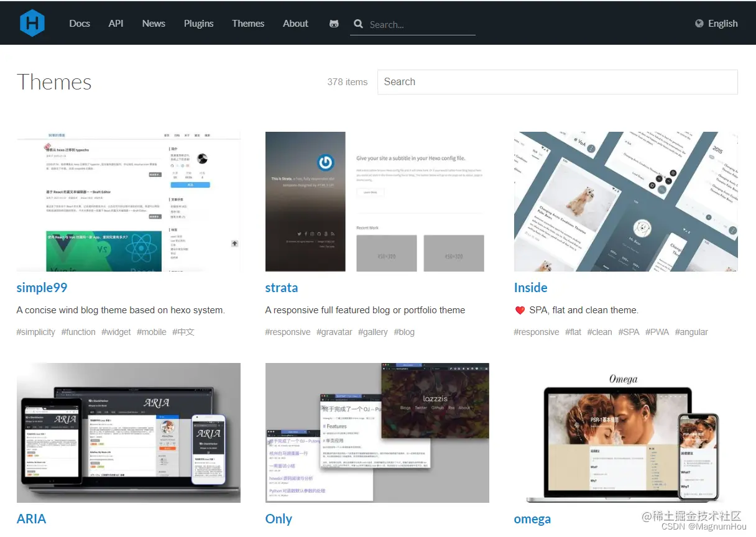Viewport: 756px width, 537px height.
Task: Filter by the #angular tag
Action: (691, 332)
